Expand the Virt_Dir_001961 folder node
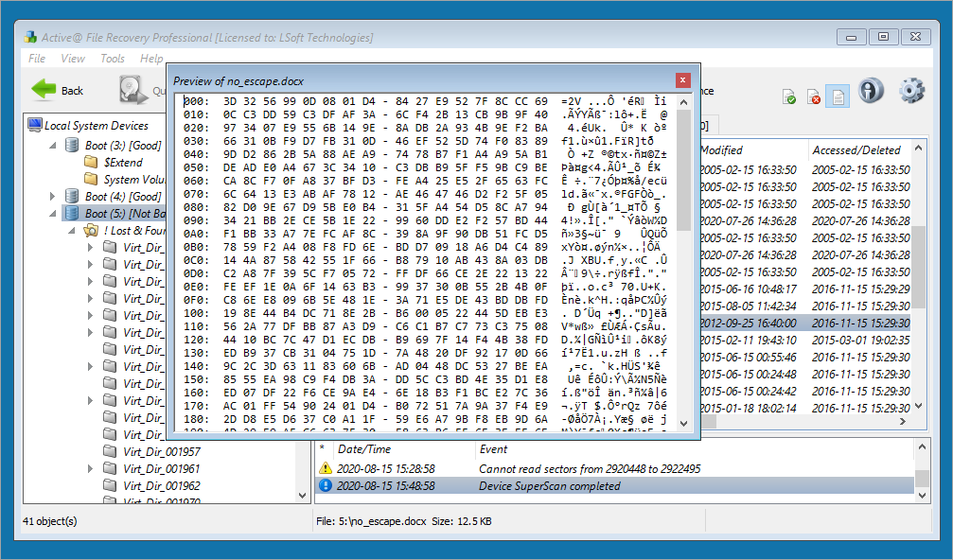953x560 pixels. [x=91, y=468]
